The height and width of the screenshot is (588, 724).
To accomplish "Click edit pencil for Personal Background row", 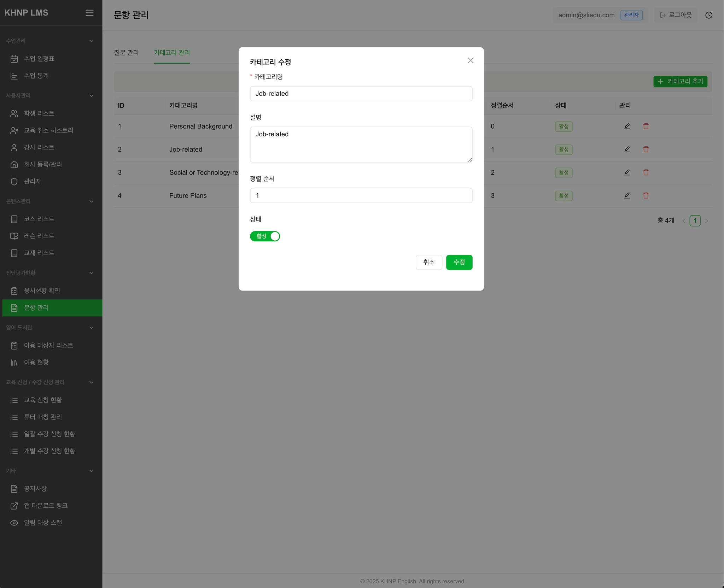I will coord(627,127).
